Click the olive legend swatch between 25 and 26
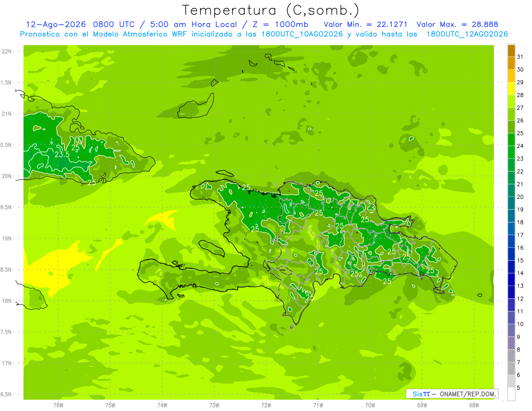Image resolution: width=532 pixels, height=411 pixels. [x=511, y=127]
